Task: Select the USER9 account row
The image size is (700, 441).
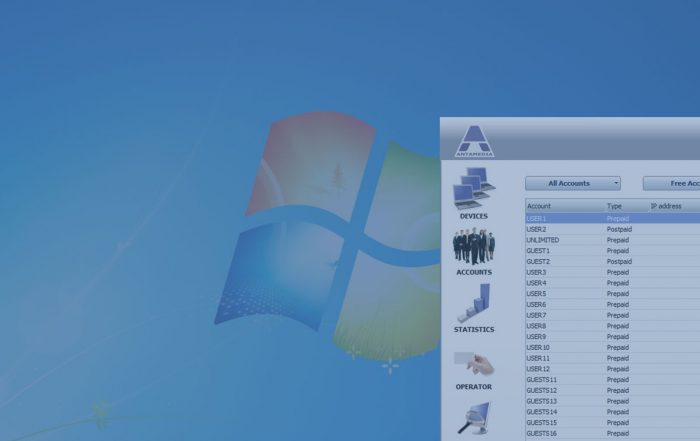Action: click(612, 337)
